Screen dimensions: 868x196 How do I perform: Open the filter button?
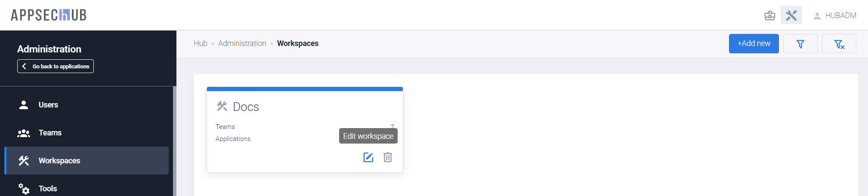[x=800, y=44]
